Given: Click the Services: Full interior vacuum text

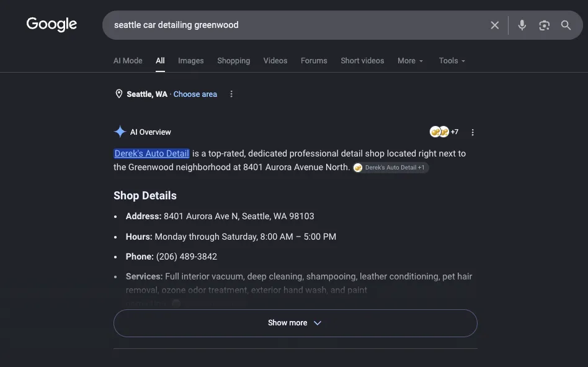Looking at the screenshot, I should pos(299,283).
